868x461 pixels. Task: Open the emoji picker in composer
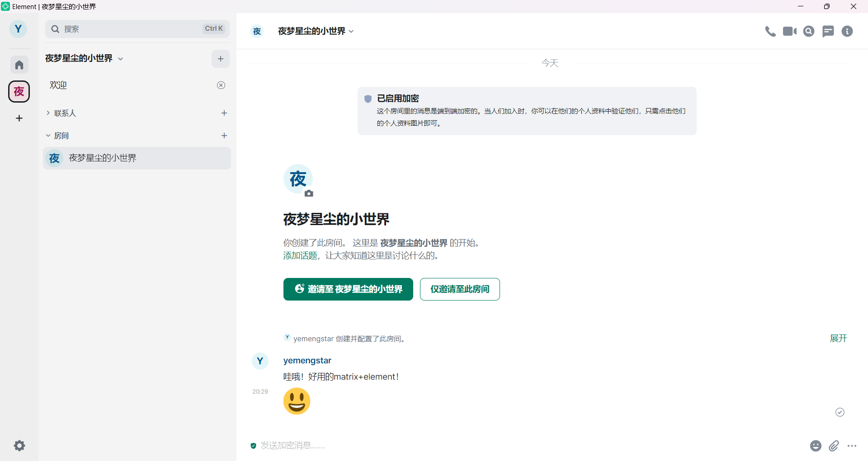(815, 446)
